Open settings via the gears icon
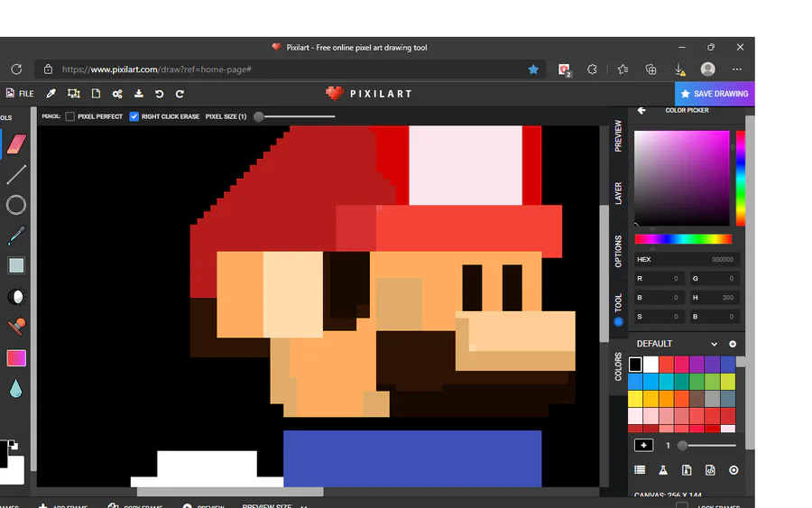The image size is (812, 508). tap(117, 94)
